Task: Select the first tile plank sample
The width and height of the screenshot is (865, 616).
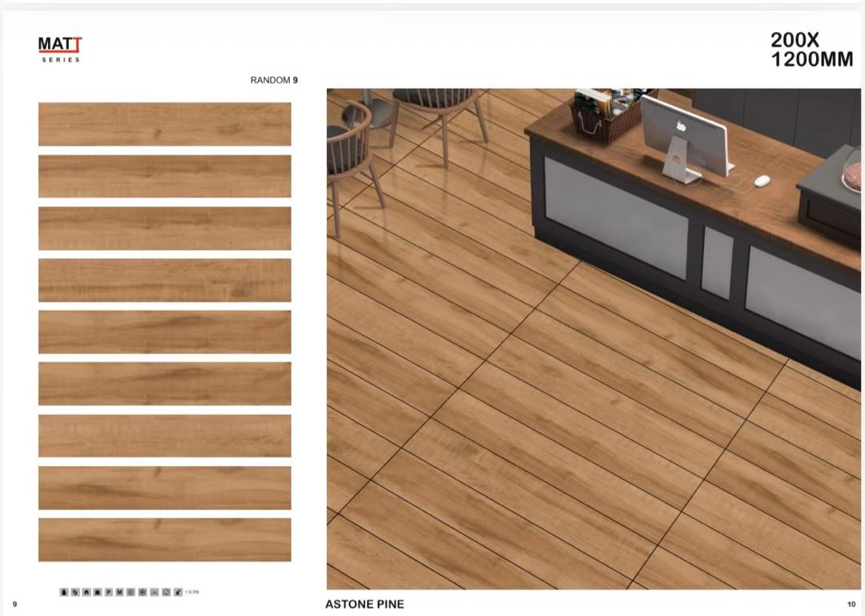Action: 165,124
